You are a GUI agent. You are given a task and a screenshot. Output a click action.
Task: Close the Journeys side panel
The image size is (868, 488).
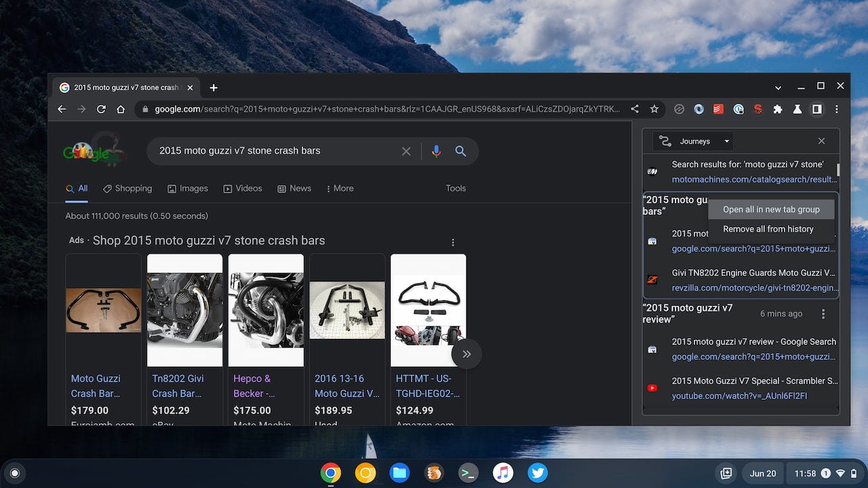point(821,141)
